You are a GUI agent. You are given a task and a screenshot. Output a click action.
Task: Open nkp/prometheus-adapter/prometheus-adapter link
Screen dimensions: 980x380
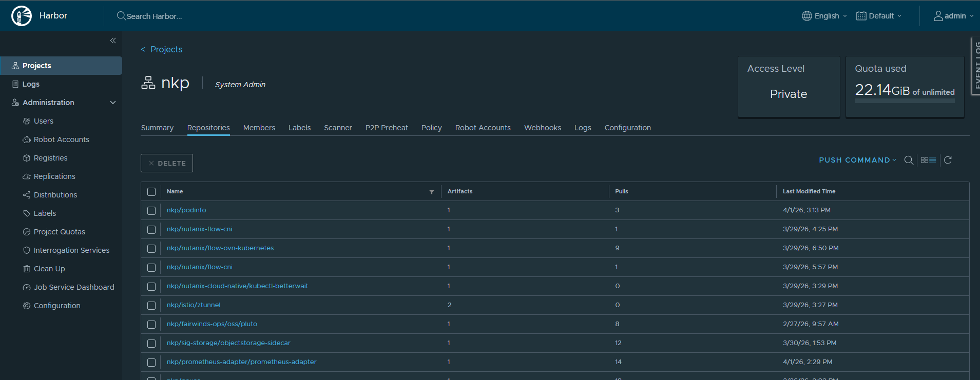[x=242, y=362]
